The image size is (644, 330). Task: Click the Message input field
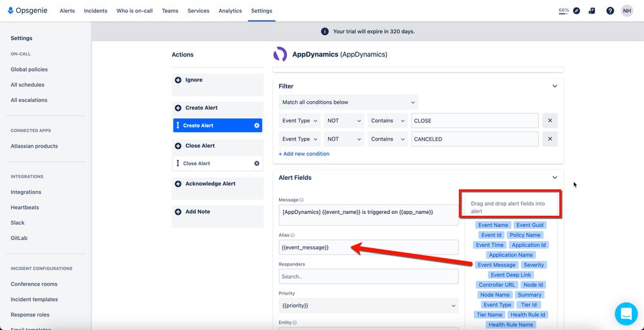369,215
